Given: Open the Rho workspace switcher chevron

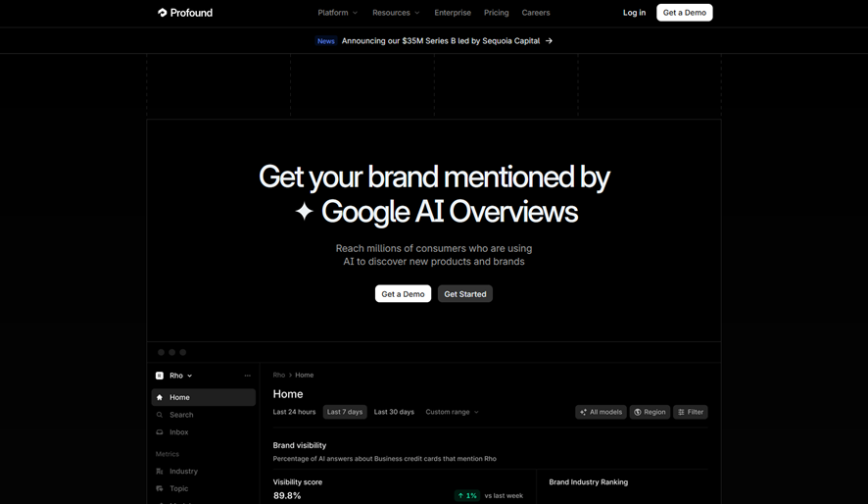Looking at the screenshot, I should click(x=189, y=376).
